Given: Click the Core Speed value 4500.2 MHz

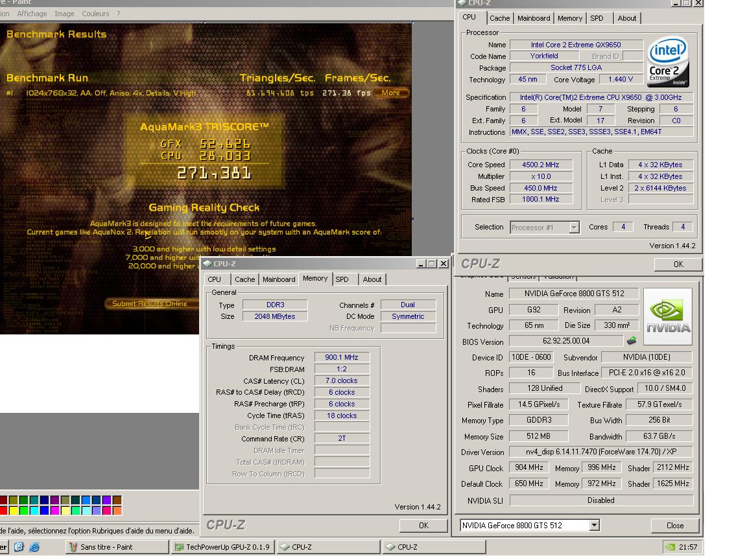Looking at the screenshot, I should coord(541,165).
